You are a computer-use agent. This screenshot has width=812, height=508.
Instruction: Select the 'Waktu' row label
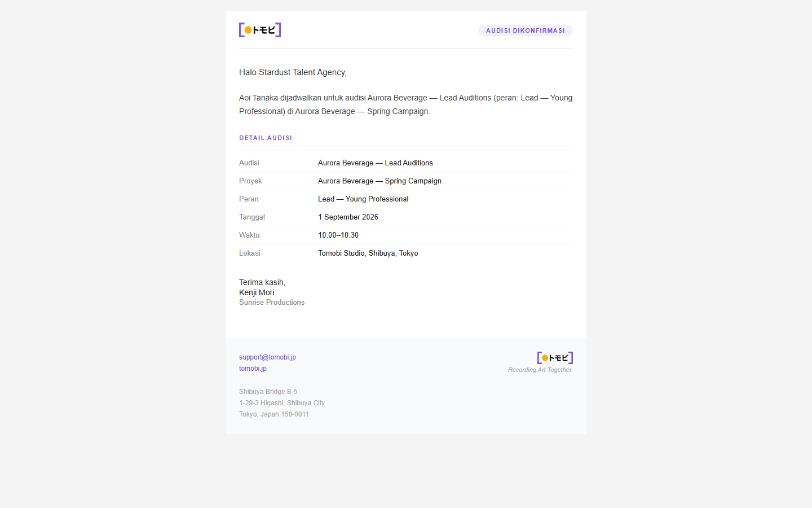[x=249, y=235]
